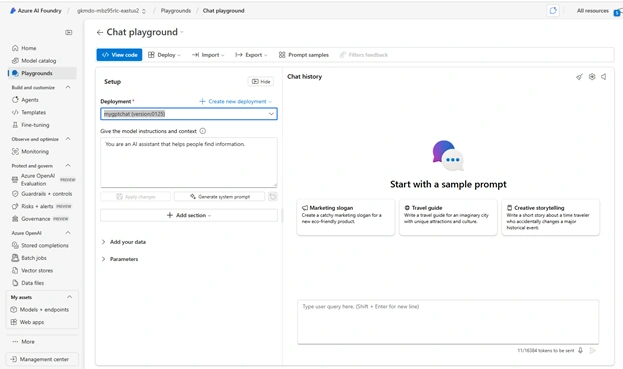
Task: Open Chat playground title dropdown arrow
Action: 182,32
